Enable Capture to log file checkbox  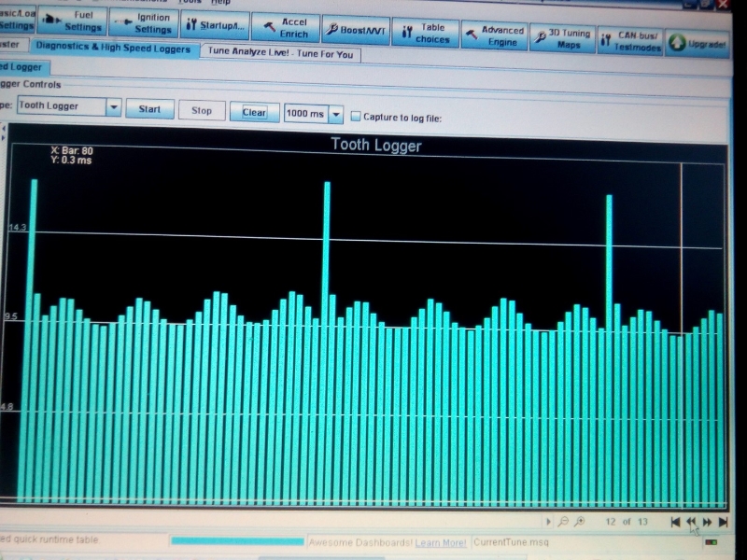pyautogui.click(x=356, y=117)
